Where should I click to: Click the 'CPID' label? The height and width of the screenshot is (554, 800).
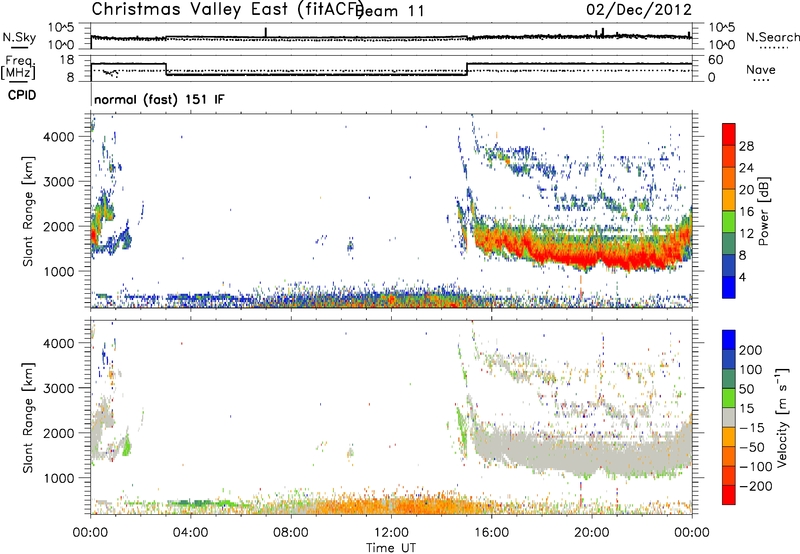tap(22, 95)
